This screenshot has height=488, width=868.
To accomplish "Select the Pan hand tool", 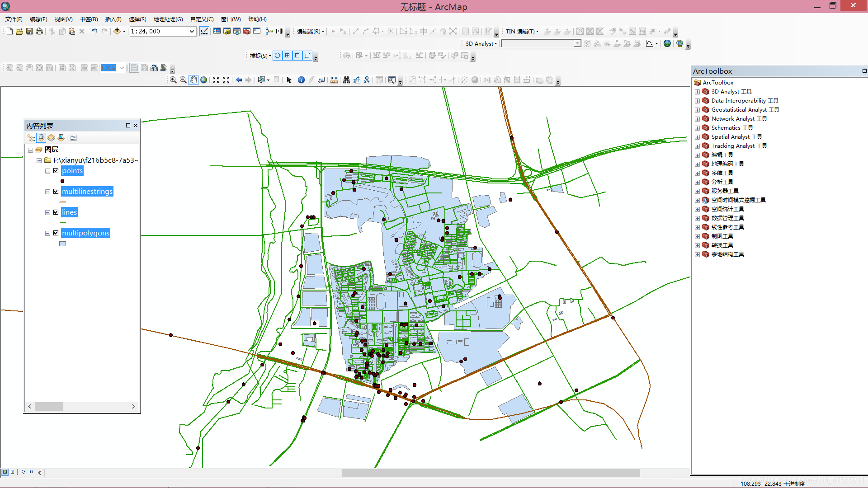I will 193,80.
